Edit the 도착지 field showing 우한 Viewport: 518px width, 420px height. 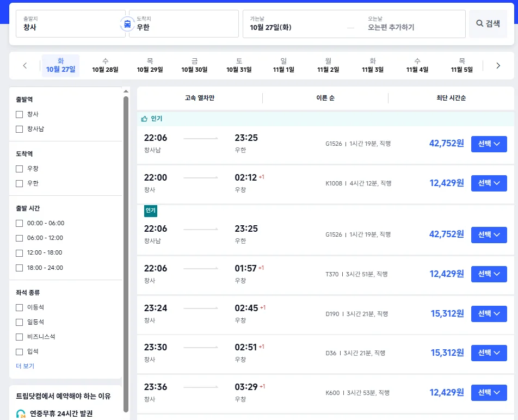(184, 24)
